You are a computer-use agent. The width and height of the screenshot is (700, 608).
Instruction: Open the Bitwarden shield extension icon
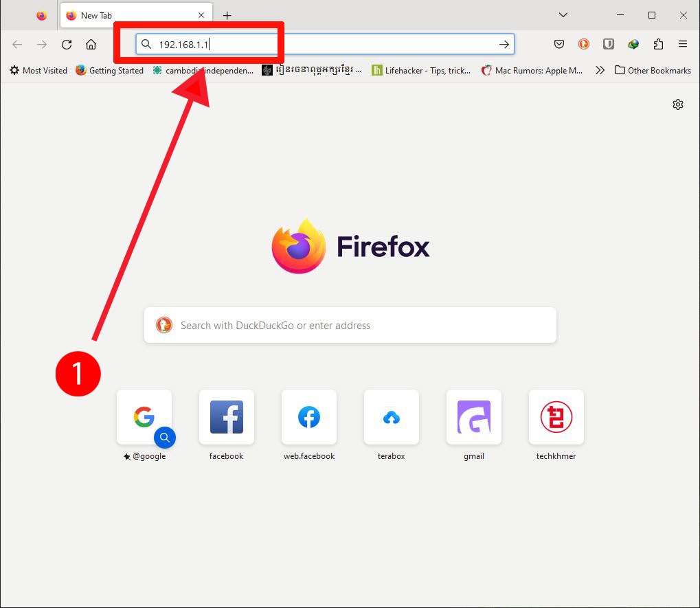tap(609, 44)
